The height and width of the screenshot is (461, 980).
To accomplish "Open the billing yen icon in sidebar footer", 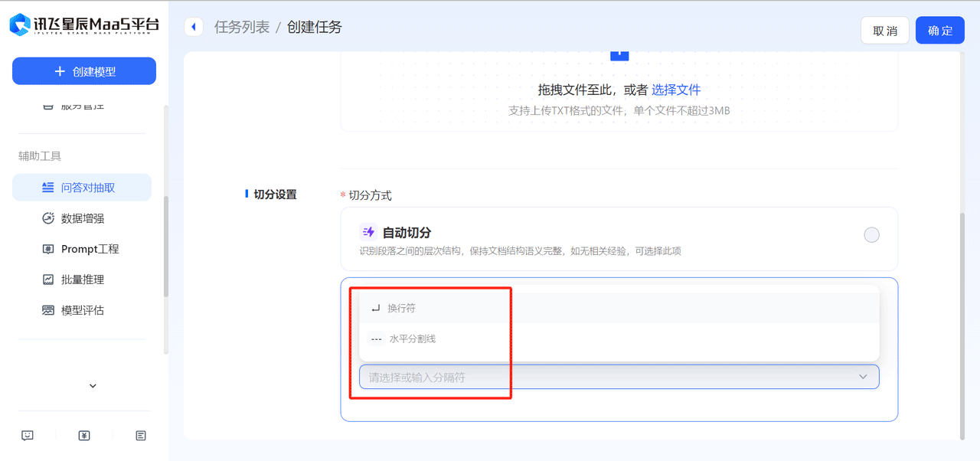I will [x=84, y=436].
